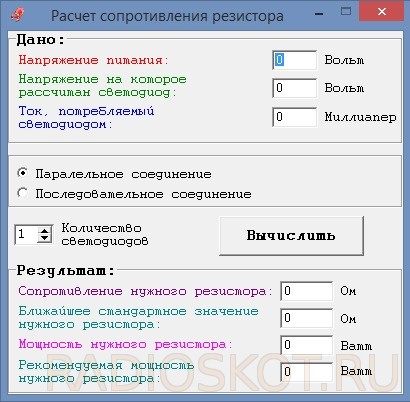Click the Количество светодиодов label
Viewport: 410px width, 402px height.
click(105, 234)
